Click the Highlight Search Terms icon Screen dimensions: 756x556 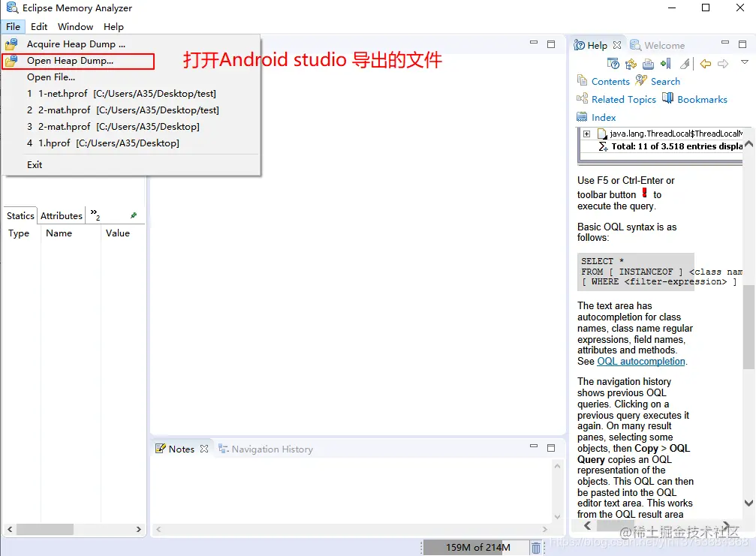point(684,64)
